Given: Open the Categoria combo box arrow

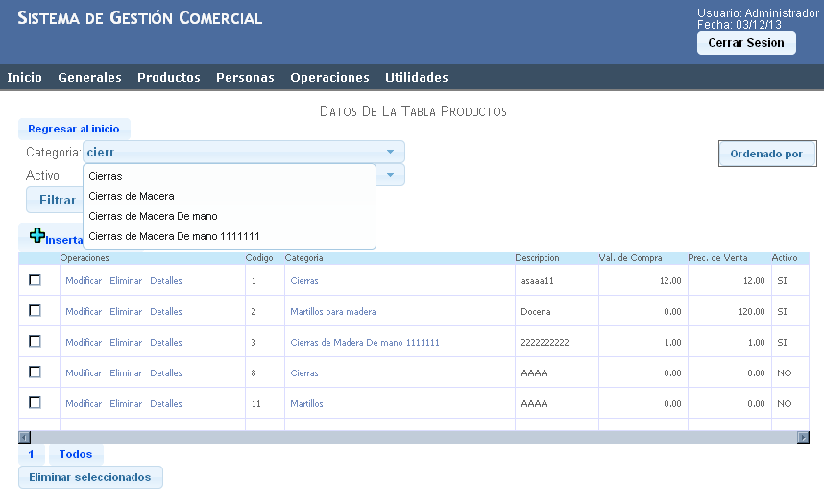Looking at the screenshot, I should [x=390, y=152].
